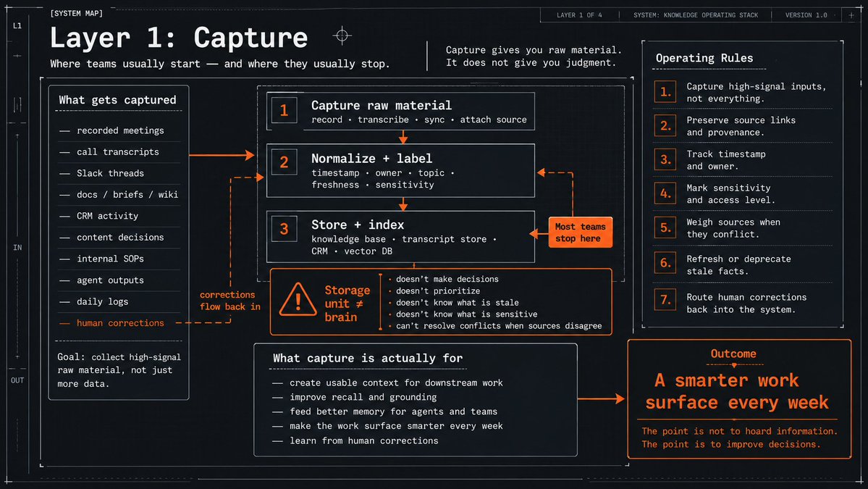Select the step 1 number box
Screen dimensions: 868x489
pyautogui.click(x=284, y=110)
